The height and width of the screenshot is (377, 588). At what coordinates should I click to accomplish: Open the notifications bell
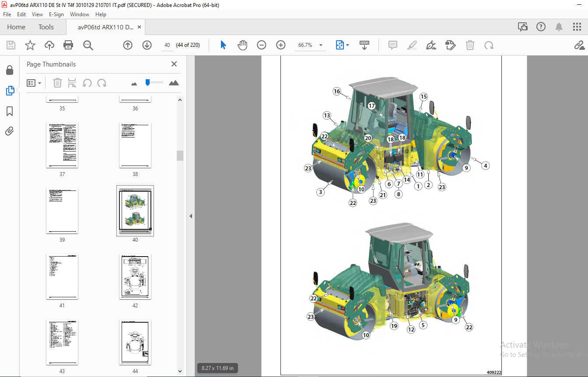point(559,27)
